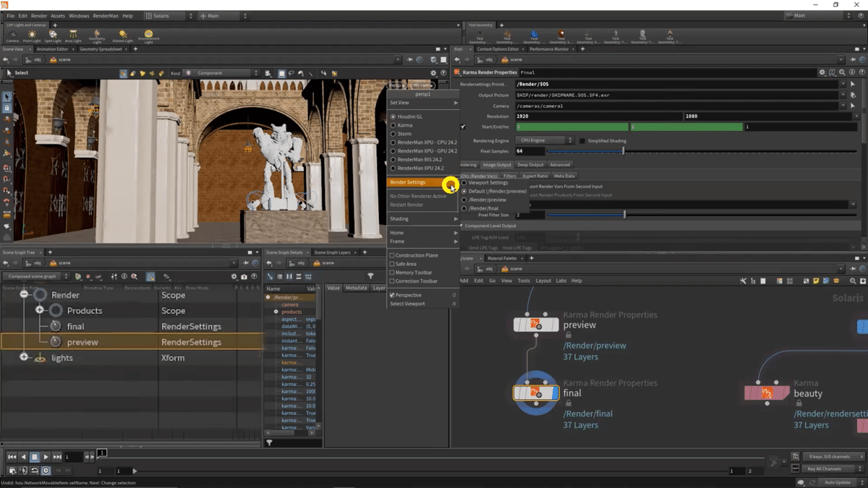
Task: Click the final Karma Render Properties node
Action: (536, 393)
